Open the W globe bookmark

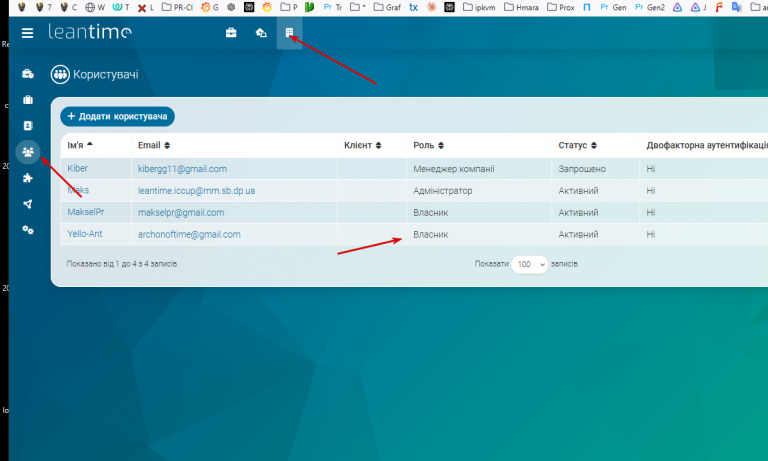(x=95, y=7)
